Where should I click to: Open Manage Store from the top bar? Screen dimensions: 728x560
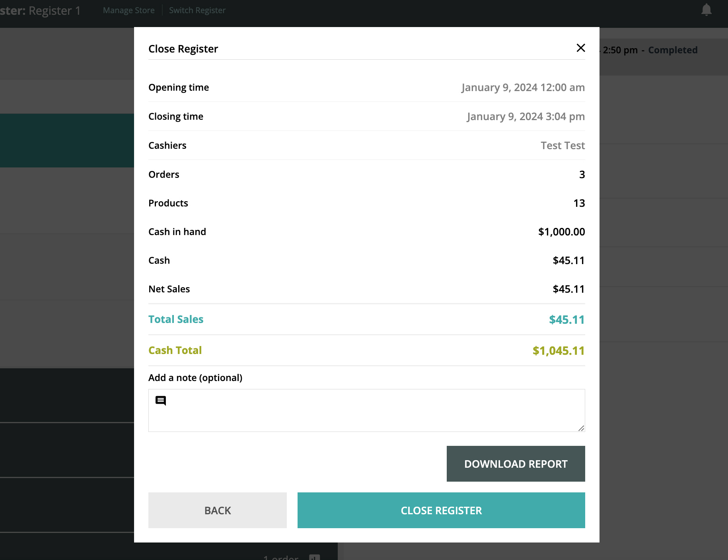pyautogui.click(x=128, y=10)
